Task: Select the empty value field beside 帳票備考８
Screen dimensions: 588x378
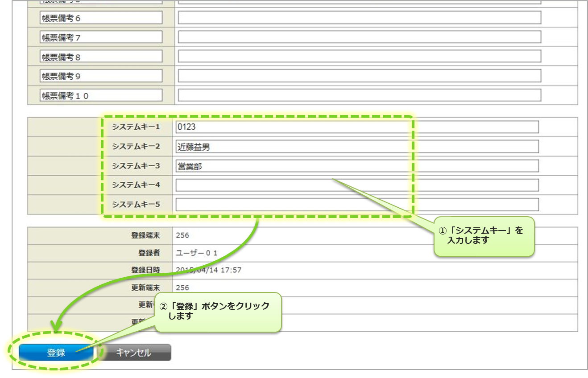Action: (359, 56)
